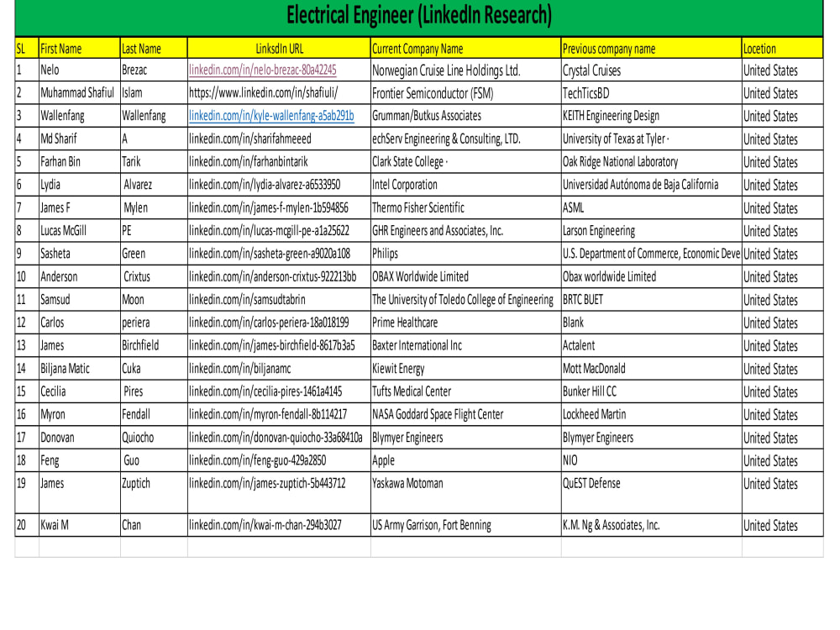Click the cell 'Oak Ridge National Laboratory'
840x630 pixels.
click(652, 162)
